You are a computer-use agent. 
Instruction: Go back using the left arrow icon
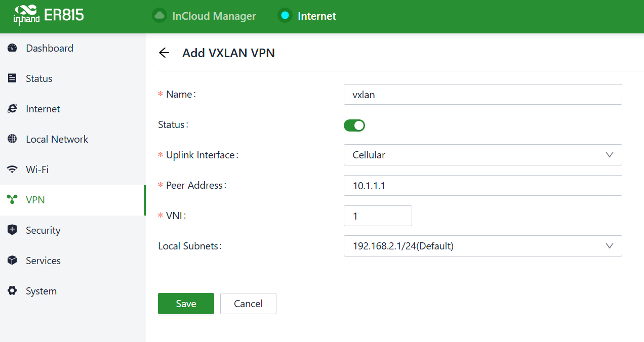[164, 53]
